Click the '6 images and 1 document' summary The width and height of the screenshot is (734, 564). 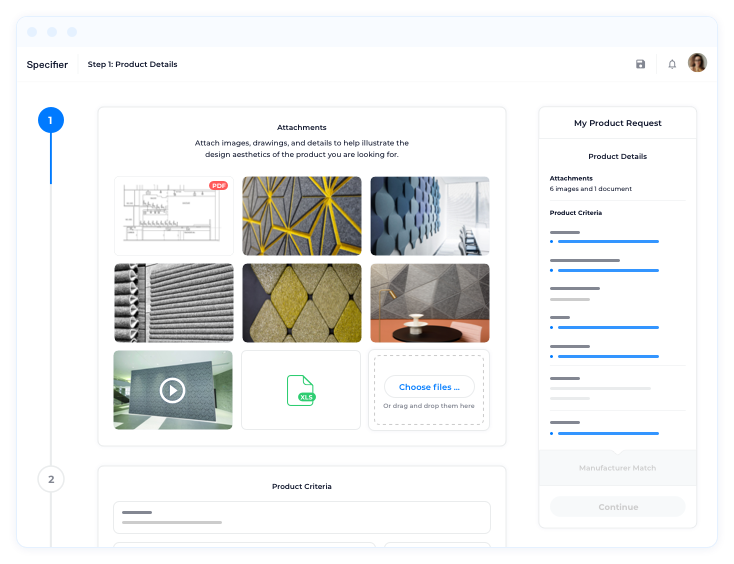[x=591, y=189]
